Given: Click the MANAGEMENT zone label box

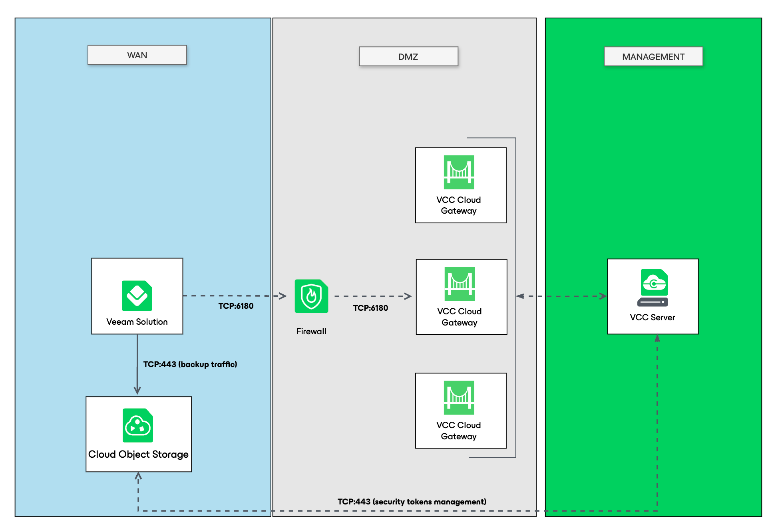Looking at the screenshot, I should point(653,57).
